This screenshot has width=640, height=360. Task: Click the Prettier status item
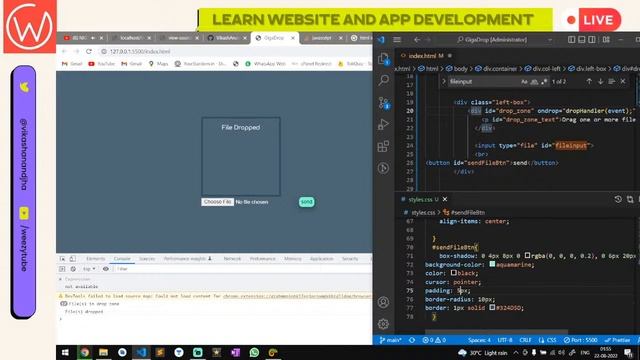point(617,340)
